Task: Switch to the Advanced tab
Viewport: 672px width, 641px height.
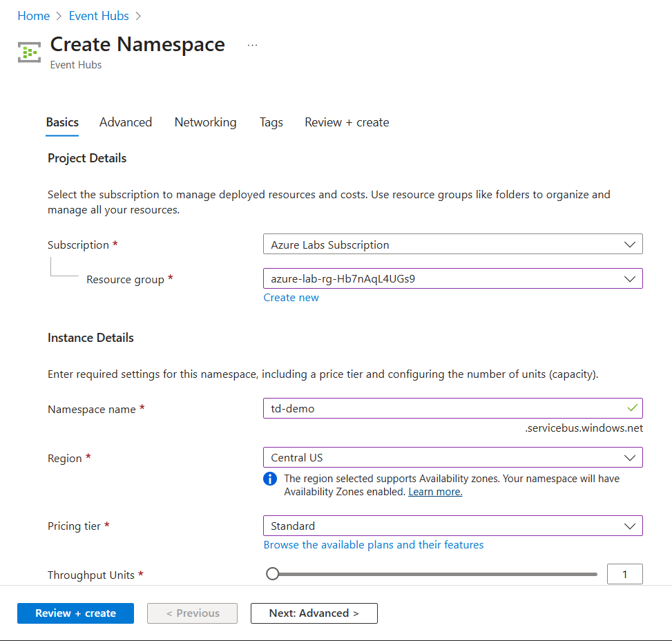Action: click(126, 122)
